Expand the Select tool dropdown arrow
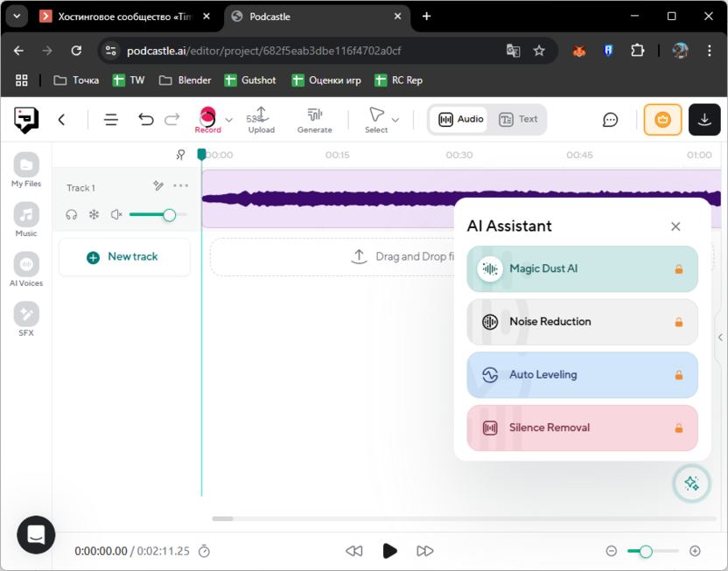 tap(395, 120)
